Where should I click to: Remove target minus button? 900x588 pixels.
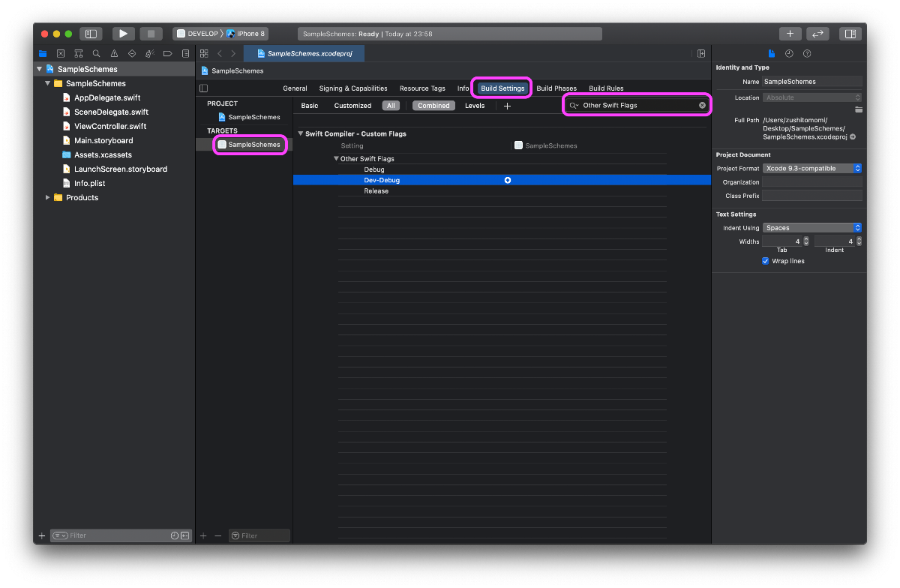pyautogui.click(x=218, y=535)
